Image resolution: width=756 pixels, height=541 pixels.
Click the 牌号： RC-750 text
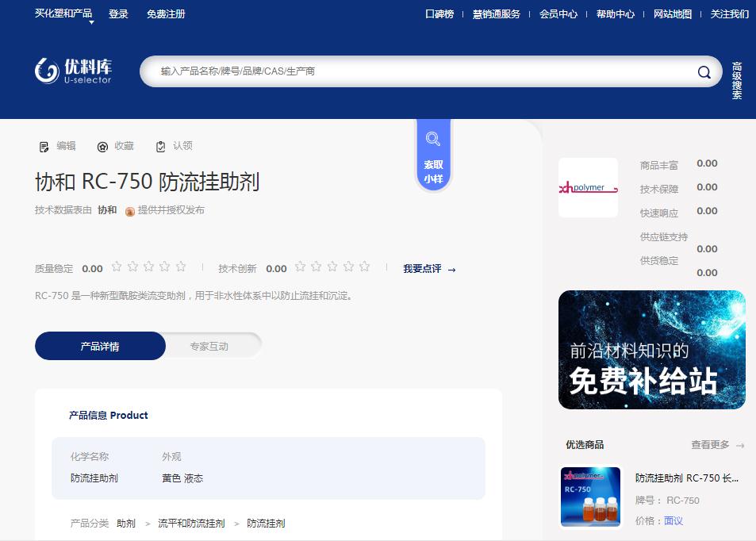667,501
